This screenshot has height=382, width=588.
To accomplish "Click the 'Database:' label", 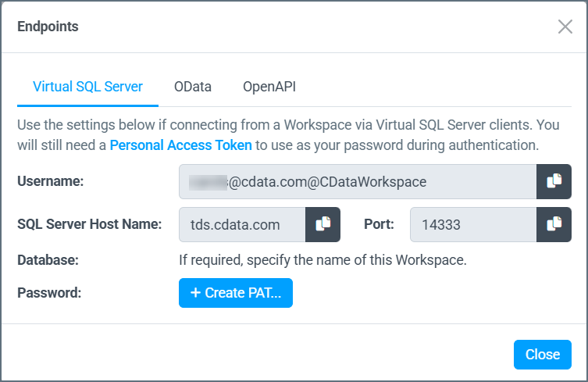I will click(x=48, y=259).
